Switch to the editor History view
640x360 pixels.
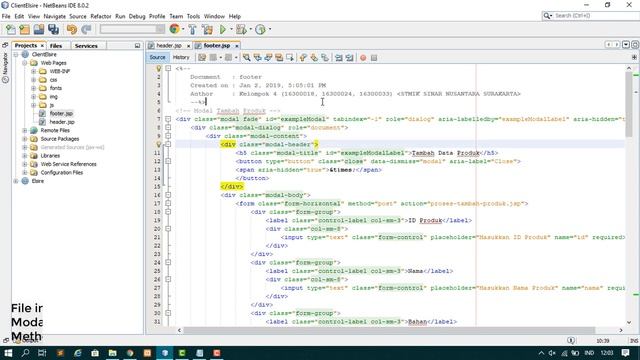(181, 58)
